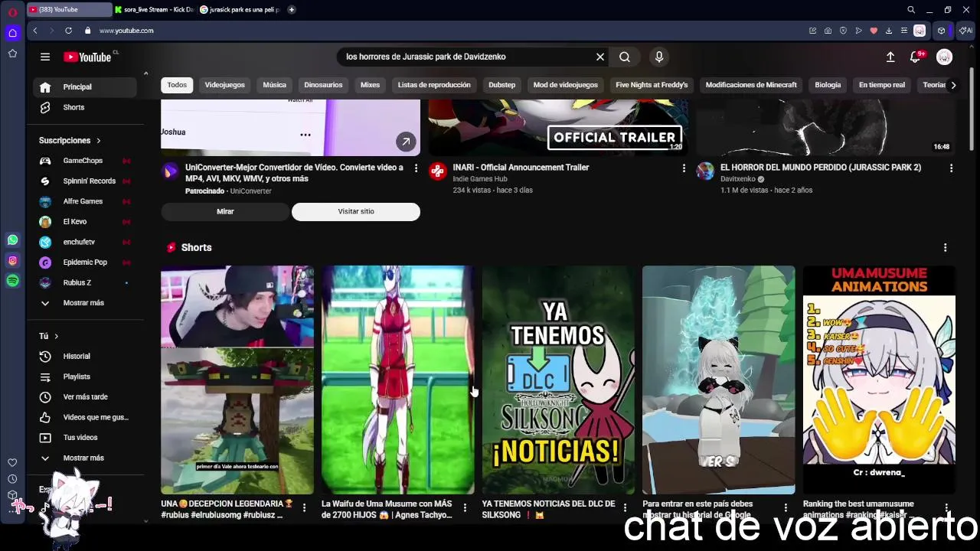Image resolution: width=980 pixels, height=551 pixels.
Task: Open options for INARI Official Announcement Trailer
Action: tap(684, 168)
